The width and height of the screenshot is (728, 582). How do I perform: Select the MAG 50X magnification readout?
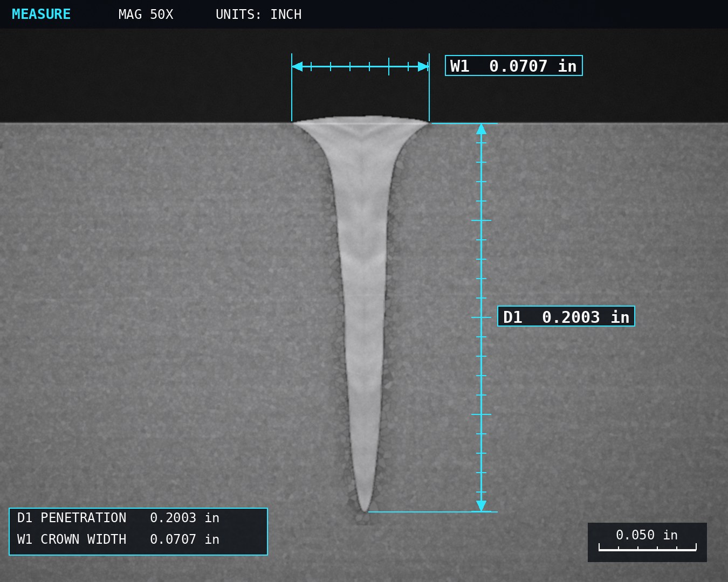point(146,15)
